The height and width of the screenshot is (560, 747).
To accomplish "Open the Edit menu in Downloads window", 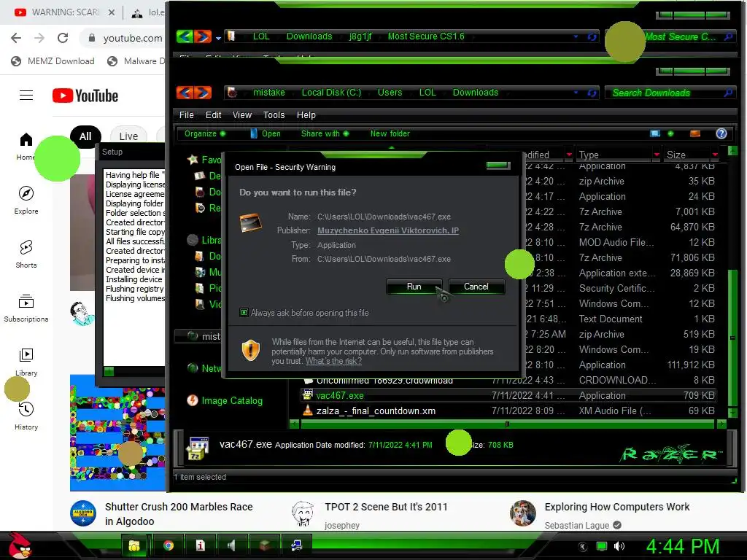I will point(213,114).
